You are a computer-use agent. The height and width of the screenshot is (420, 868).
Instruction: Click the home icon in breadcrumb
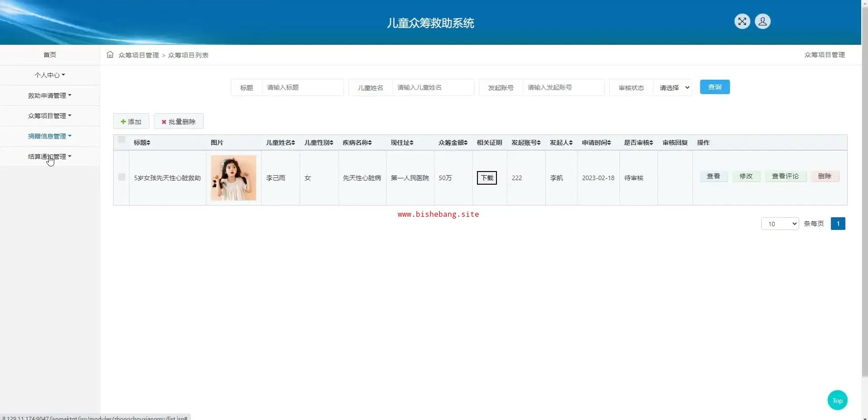(x=110, y=55)
